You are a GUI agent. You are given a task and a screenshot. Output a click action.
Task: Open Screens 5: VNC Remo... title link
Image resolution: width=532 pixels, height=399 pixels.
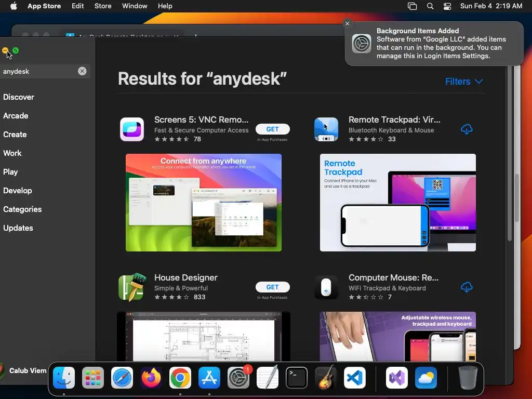tap(201, 120)
